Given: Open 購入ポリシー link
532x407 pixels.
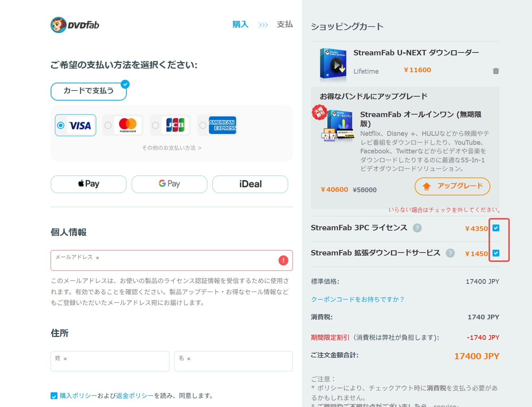Looking at the screenshot, I should [78, 396].
